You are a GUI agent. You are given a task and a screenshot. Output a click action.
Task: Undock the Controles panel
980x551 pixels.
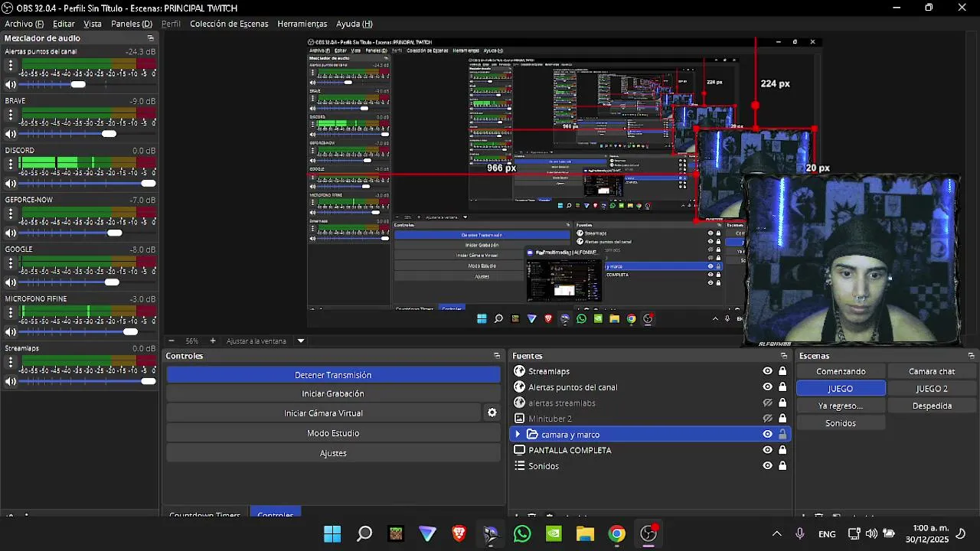(x=497, y=356)
